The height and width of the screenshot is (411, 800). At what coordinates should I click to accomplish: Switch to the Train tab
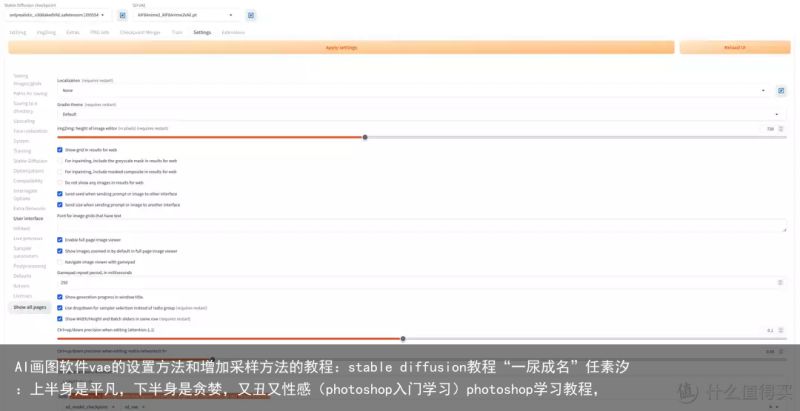point(177,32)
